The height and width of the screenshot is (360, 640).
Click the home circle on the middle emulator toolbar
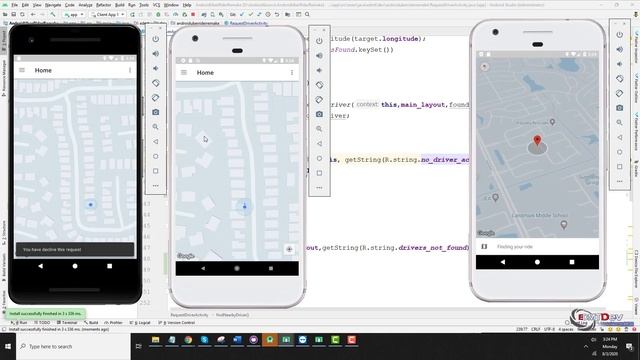tap(319, 158)
